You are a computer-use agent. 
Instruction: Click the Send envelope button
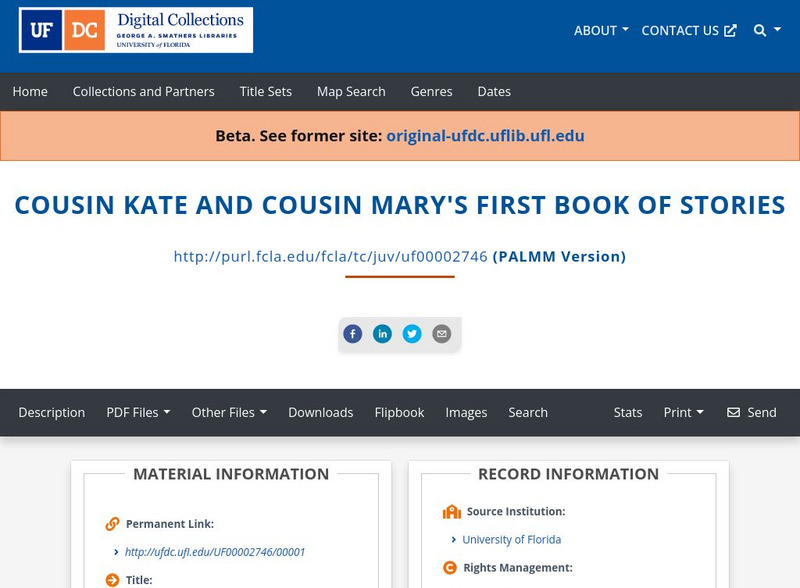pos(751,412)
